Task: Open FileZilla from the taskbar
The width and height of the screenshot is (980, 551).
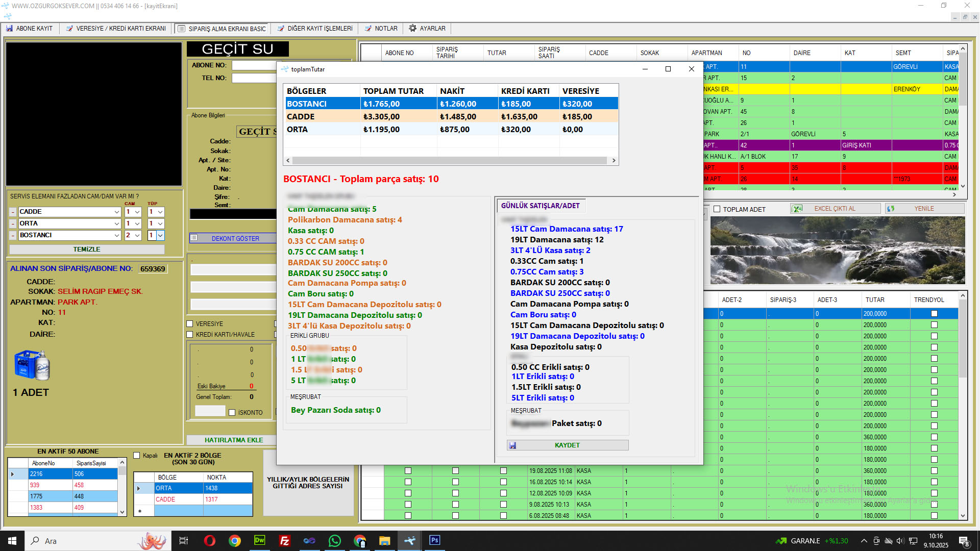Action: (285, 541)
